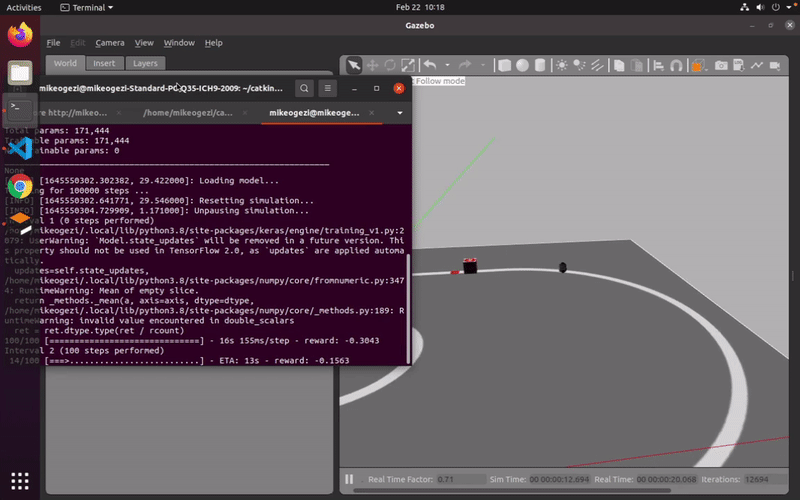This screenshot has height=500, width=800.
Task: Open the Files app in dock
Action: [x=20, y=73]
